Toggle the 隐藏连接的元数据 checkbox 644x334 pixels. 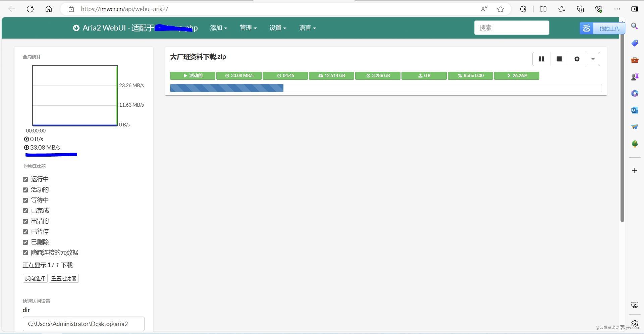tap(25, 253)
